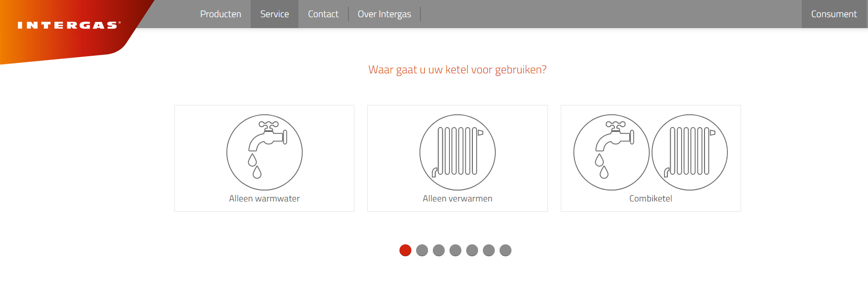The height and width of the screenshot is (301, 868).
Task: Open the Over Intergas menu
Action: click(x=384, y=14)
